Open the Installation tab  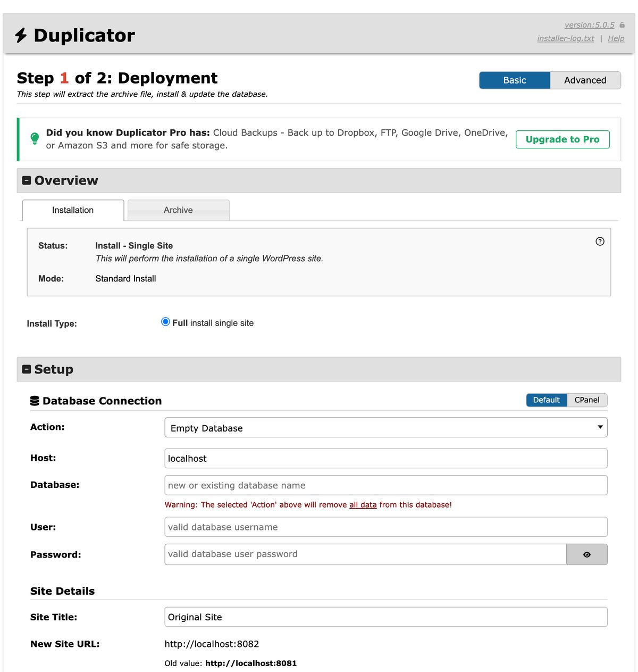coord(73,210)
